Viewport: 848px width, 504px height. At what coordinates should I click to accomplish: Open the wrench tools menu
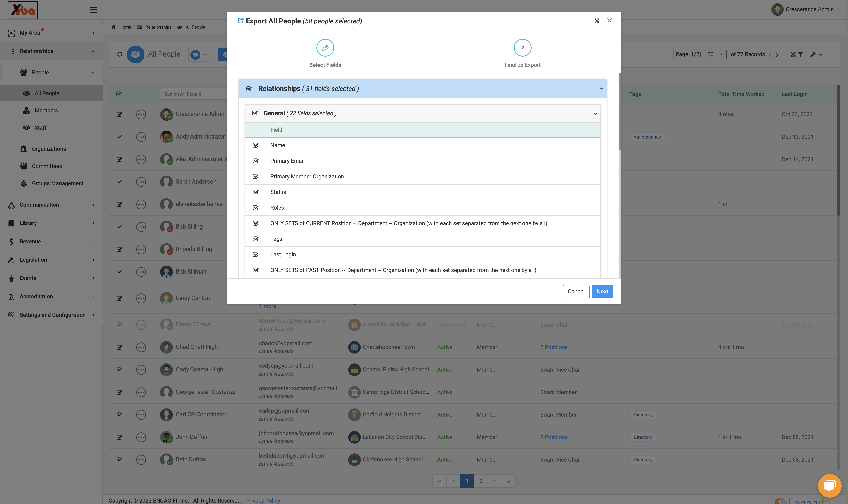816,54
